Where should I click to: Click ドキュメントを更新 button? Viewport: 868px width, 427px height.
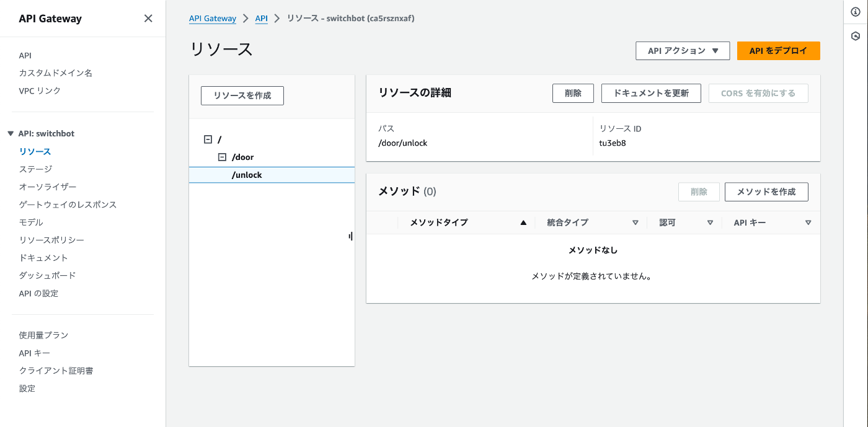651,93
